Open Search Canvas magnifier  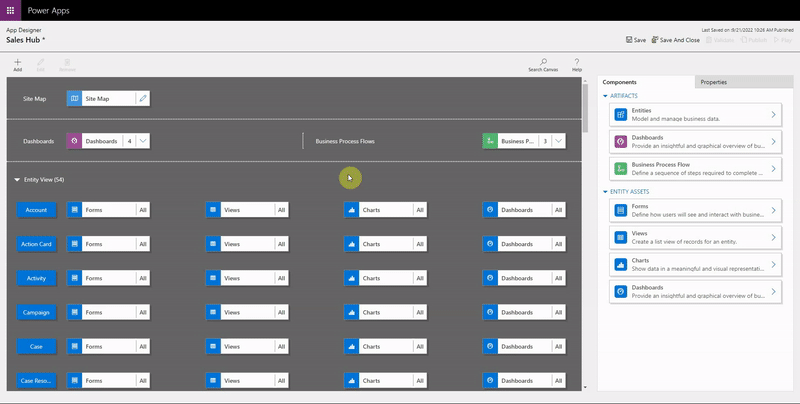point(543,62)
